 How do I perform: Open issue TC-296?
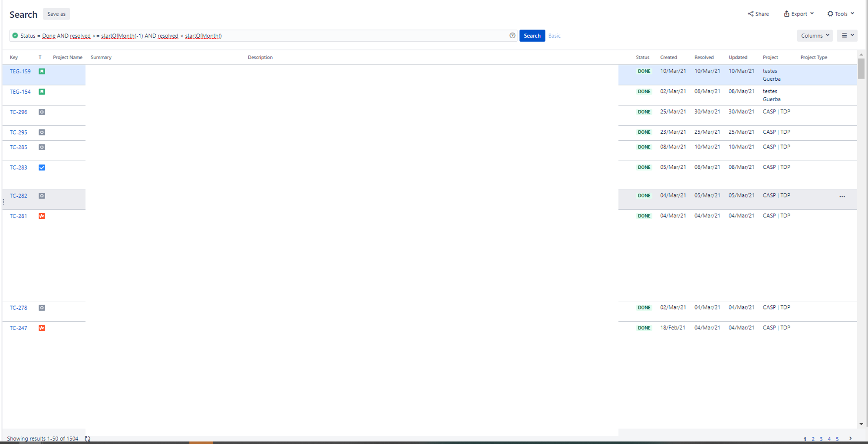19,112
